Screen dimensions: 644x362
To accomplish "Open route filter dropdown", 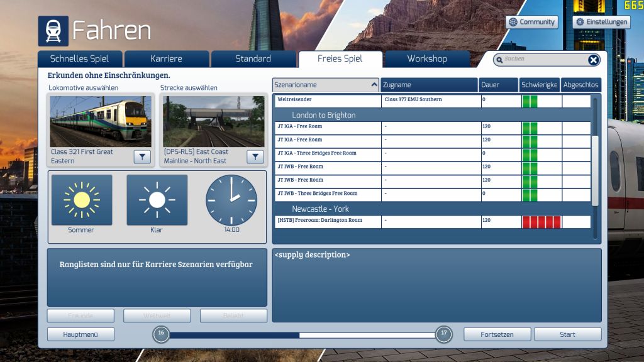I will (255, 156).
